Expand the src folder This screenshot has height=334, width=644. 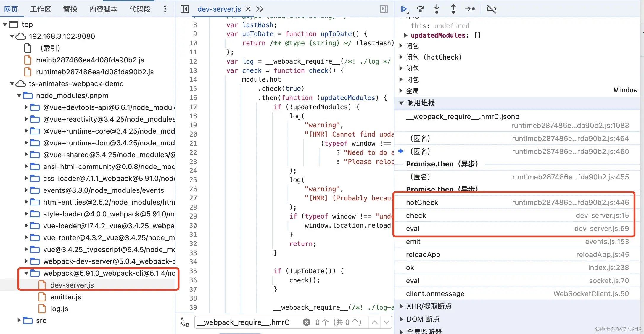coord(19,320)
